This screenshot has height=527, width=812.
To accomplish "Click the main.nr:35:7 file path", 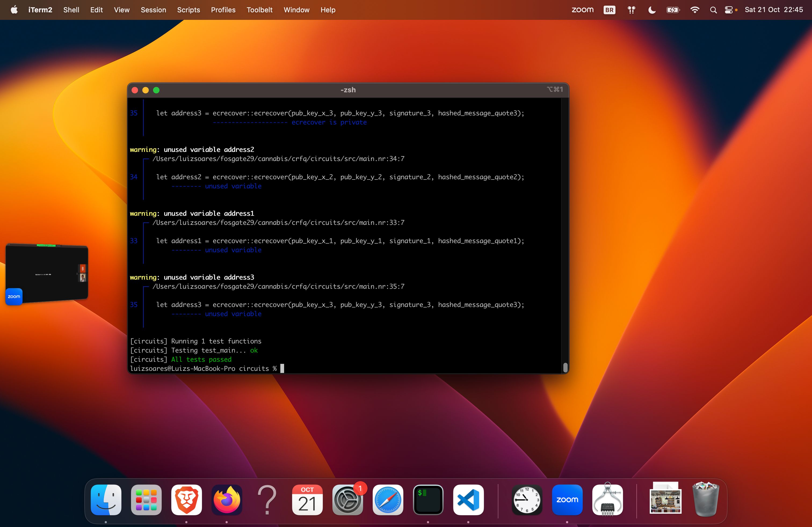I will click(x=278, y=286).
